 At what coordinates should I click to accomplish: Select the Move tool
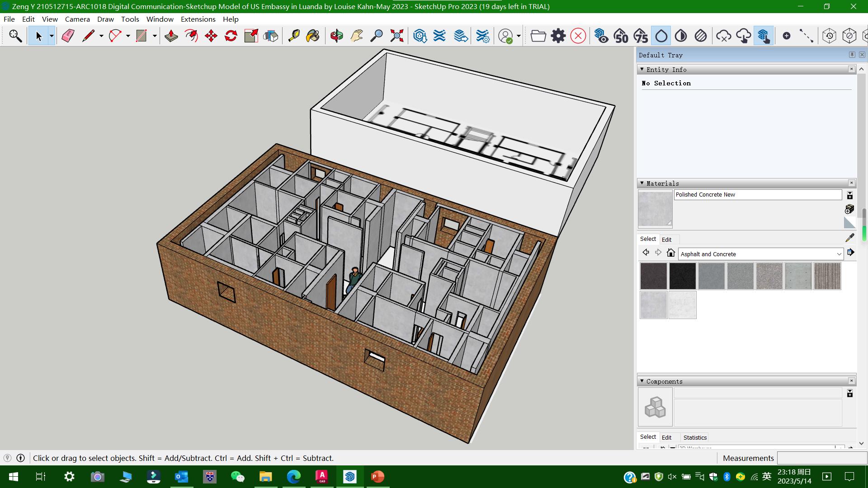coord(211,36)
